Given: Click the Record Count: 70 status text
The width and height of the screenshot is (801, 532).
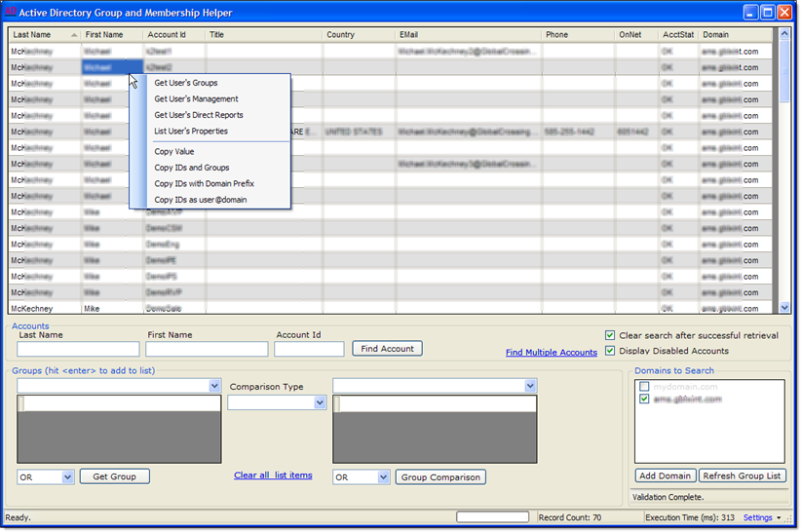Looking at the screenshot, I should (570, 517).
